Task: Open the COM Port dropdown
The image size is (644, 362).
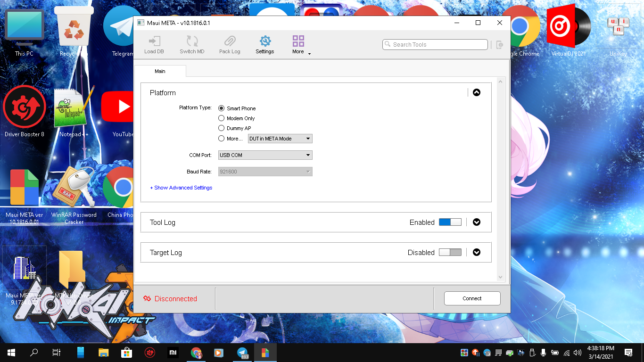Action: tap(265, 155)
